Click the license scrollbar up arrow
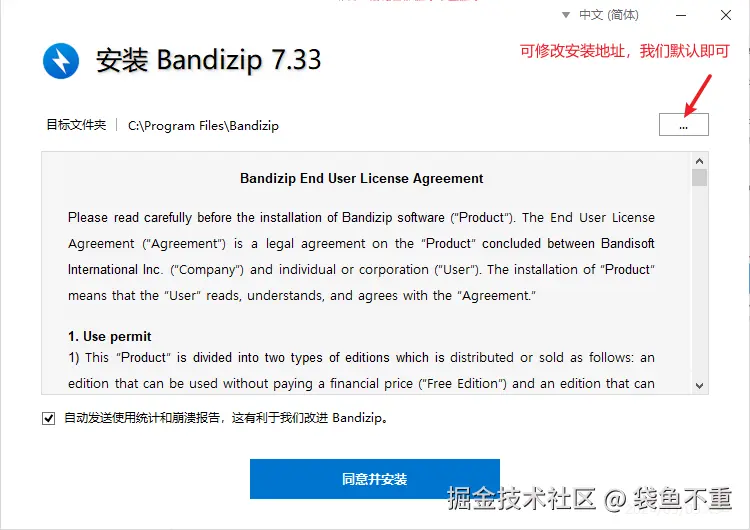 [699, 161]
